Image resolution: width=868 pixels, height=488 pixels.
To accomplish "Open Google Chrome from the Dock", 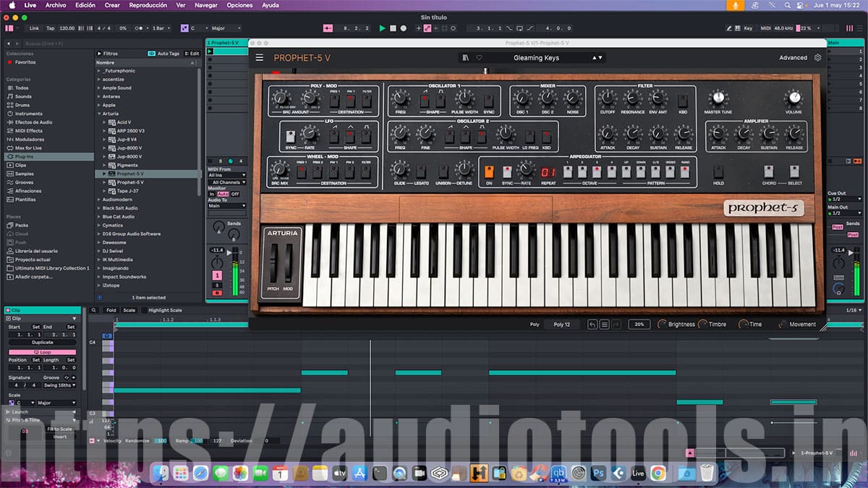I will (658, 473).
